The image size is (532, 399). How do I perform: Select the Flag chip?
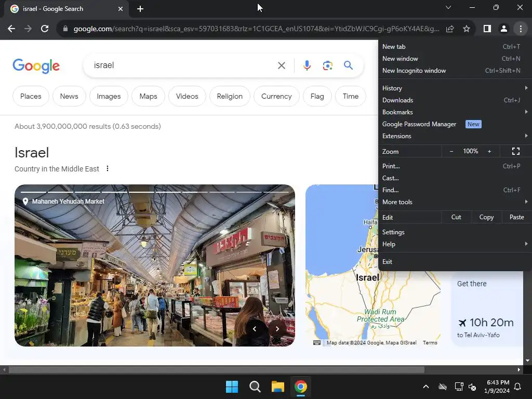317,96
